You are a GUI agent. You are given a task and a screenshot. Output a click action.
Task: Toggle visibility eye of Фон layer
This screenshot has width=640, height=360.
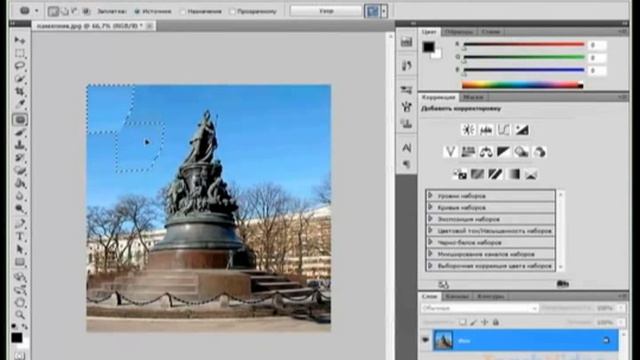point(425,340)
